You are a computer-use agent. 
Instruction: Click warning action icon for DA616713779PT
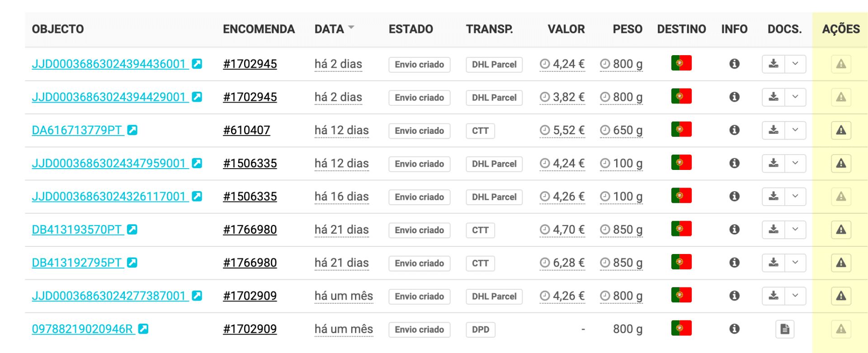point(841,130)
